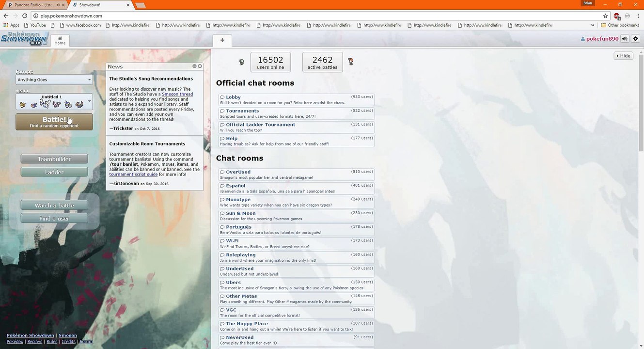The height and width of the screenshot is (349, 644).
Task: Click the pokefun890 user name
Action: [x=599, y=39]
